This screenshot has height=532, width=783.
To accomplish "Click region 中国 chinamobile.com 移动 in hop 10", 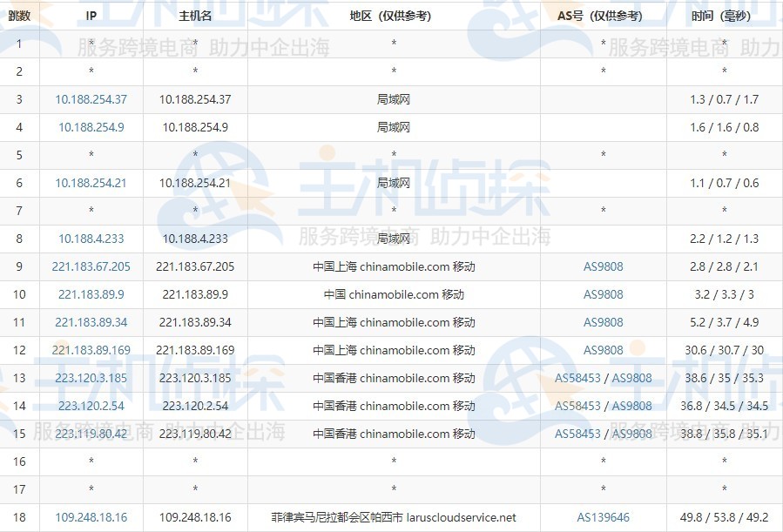I will click(x=394, y=294).
